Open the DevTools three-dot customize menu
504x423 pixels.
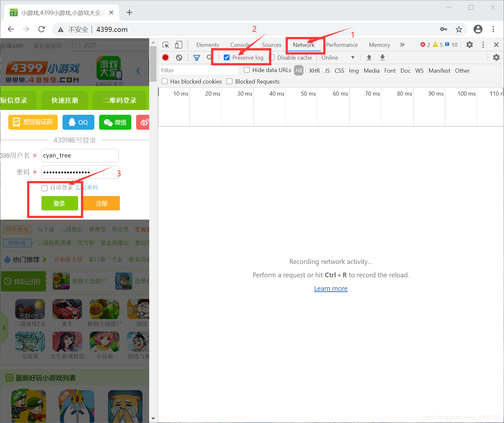click(483, 45)
